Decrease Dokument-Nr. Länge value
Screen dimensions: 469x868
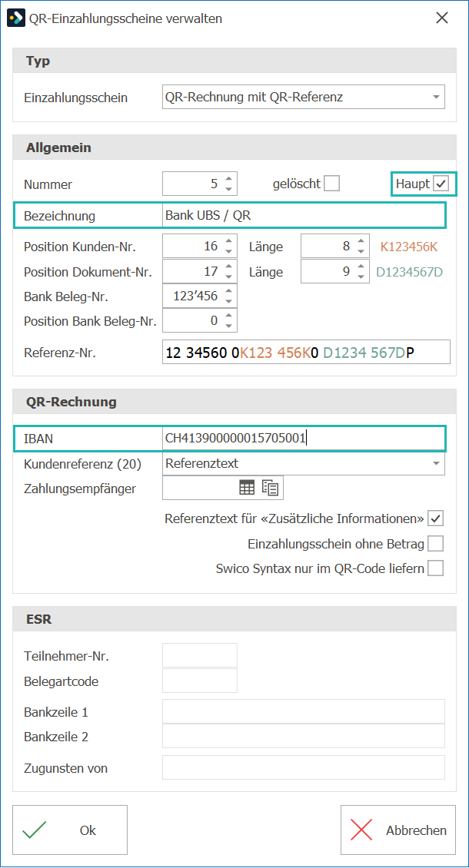[361, 277]
